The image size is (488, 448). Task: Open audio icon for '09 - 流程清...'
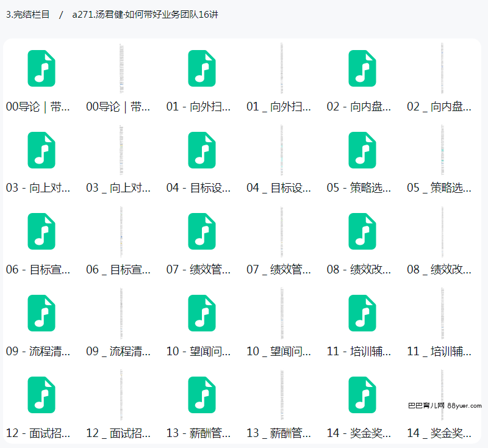coord(41,313)
